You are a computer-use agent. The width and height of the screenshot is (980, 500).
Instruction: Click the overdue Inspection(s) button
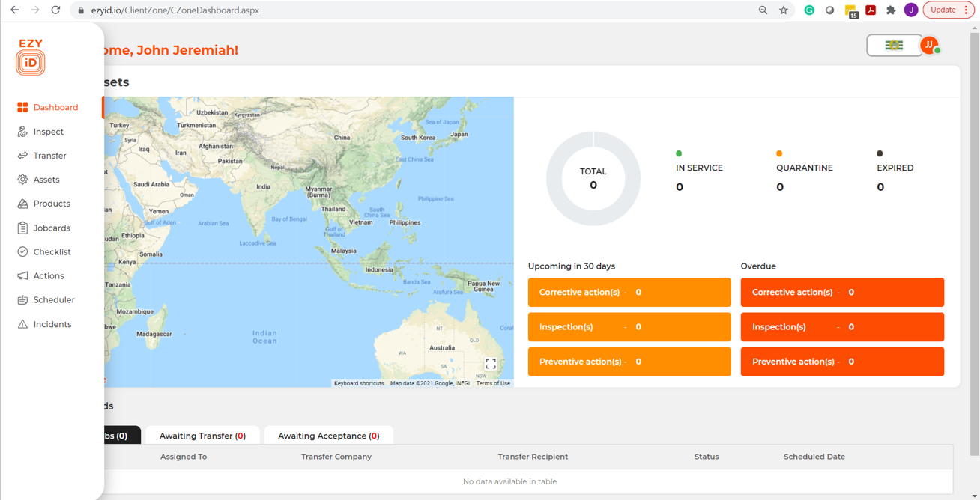pyautogui.click(x=842, y=326)
